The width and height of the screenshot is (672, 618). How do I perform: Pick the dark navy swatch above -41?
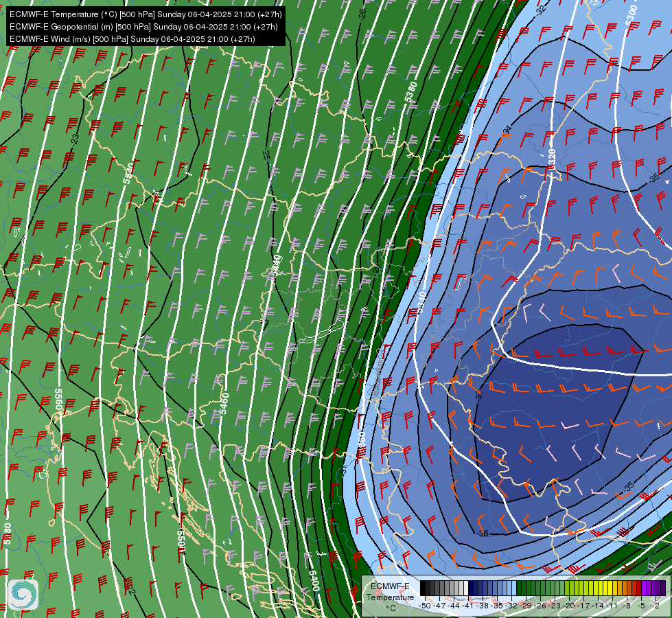[471, 588]
